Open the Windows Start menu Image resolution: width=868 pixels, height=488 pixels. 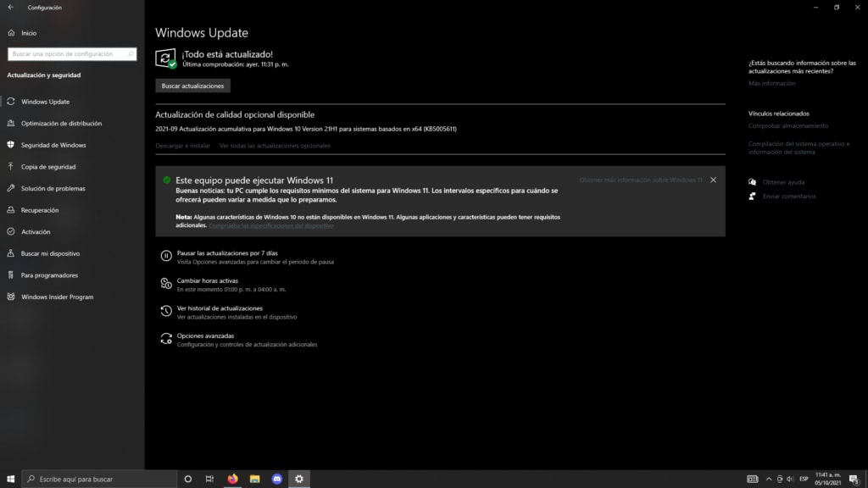(x=10, y=480)
